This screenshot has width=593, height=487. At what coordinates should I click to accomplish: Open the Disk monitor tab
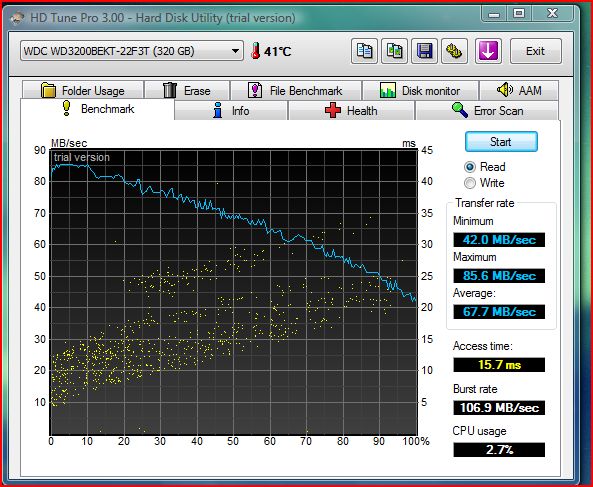421,90
